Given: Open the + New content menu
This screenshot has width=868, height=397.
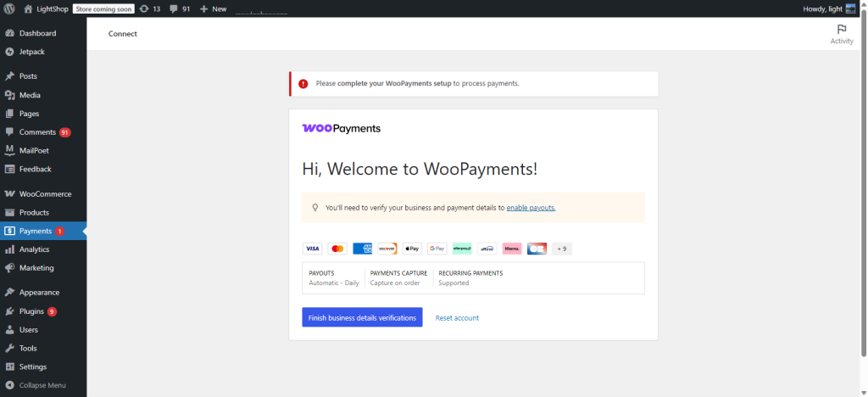Looking at the screenshot, I should 213,8.
